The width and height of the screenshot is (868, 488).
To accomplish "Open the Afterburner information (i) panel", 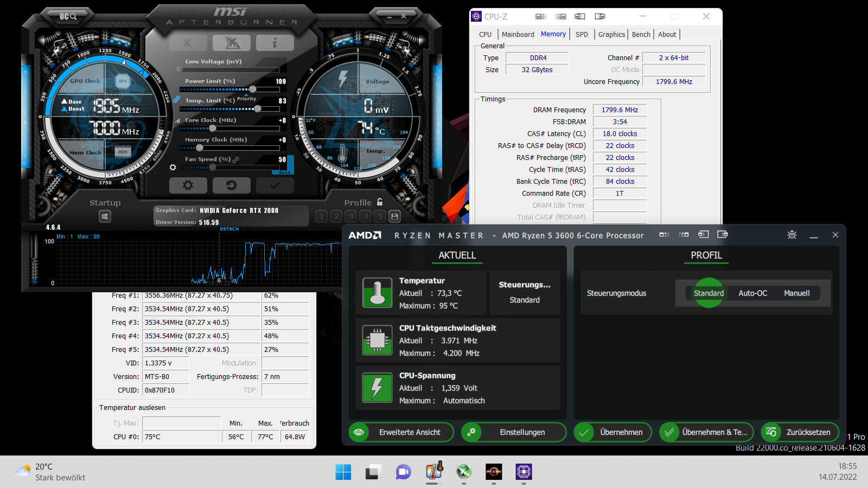I will [275, 43].
